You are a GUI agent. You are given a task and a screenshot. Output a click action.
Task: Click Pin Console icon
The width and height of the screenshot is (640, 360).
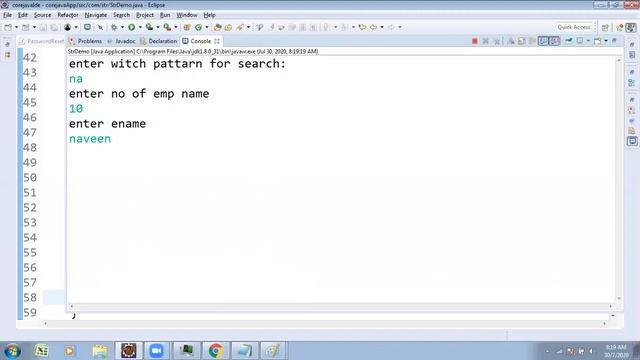coord(568,41)
